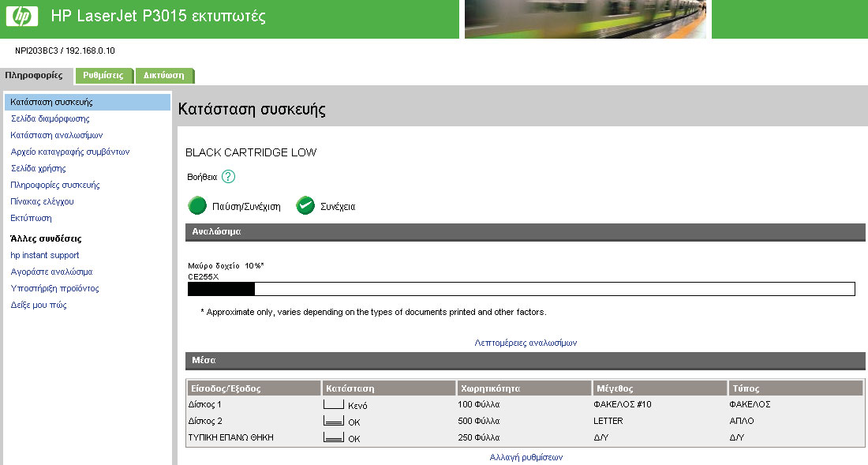
Task: Click the Είσοδος/Έξοδος column header
Action: click(x=253, y=388)
